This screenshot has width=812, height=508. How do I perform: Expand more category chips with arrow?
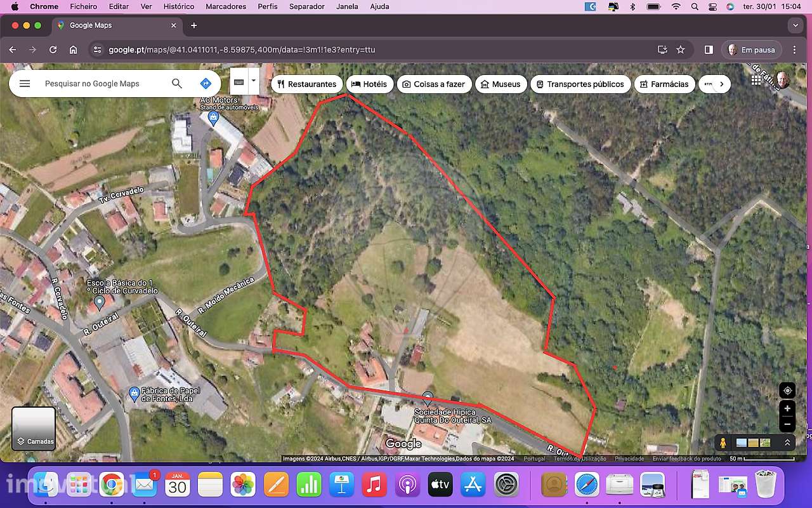721,84
